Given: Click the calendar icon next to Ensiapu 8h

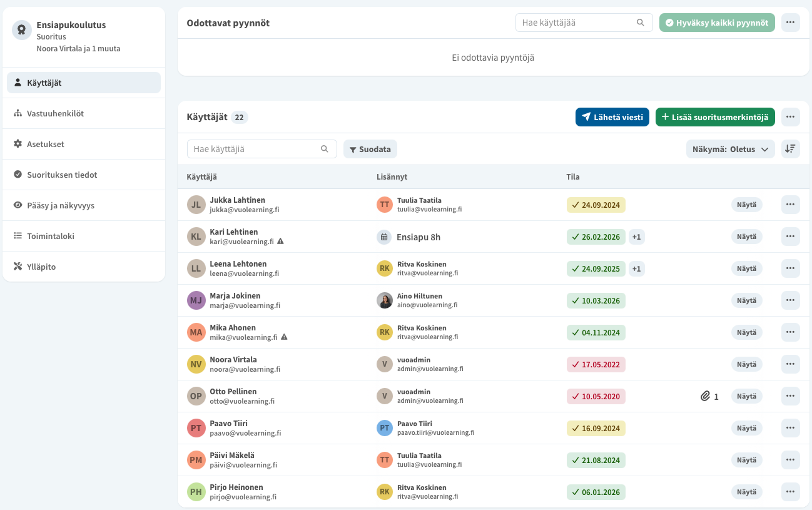Looking at the screenshot, I should pyautogui.click(x=385, y=237).
